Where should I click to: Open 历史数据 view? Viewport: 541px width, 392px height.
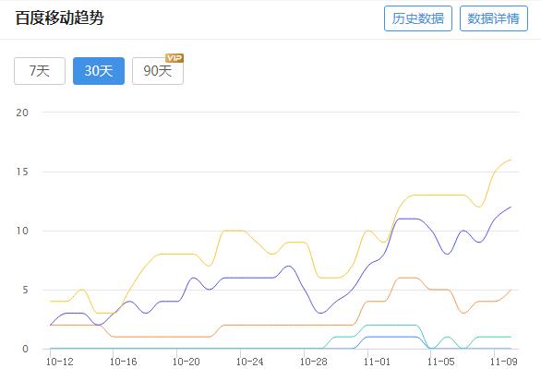[418, 18]
